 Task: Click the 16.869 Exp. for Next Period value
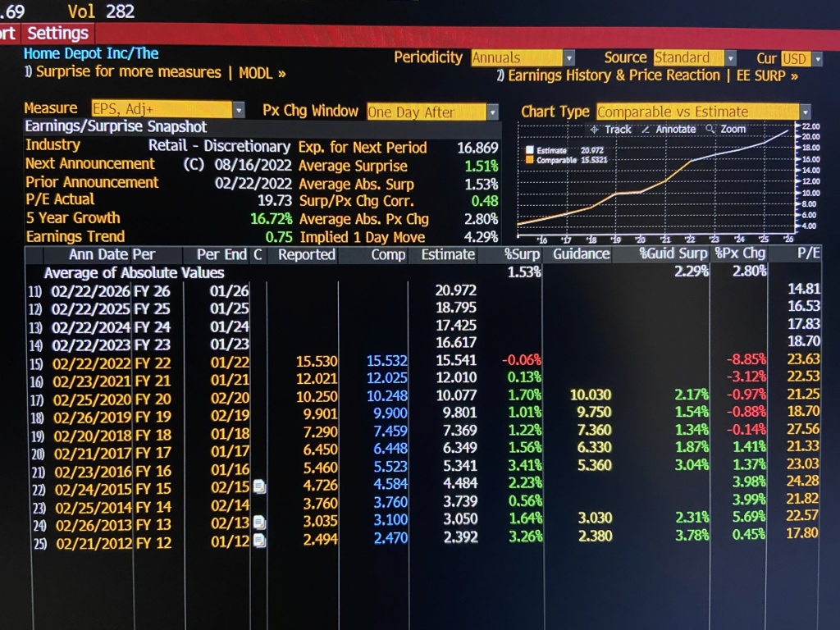[x=477, y=148]
